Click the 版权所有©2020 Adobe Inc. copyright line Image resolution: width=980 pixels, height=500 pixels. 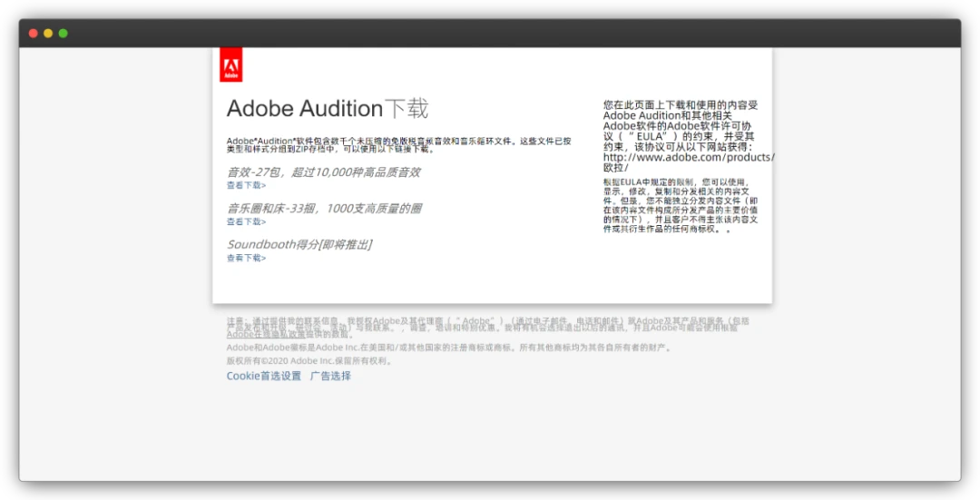point(310,360)
